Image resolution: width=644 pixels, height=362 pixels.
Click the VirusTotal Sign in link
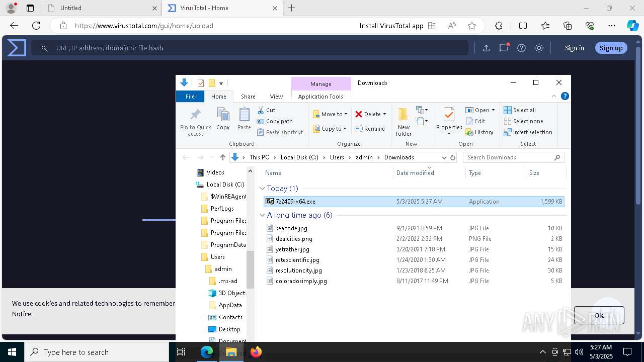click(x=575, y=48)
